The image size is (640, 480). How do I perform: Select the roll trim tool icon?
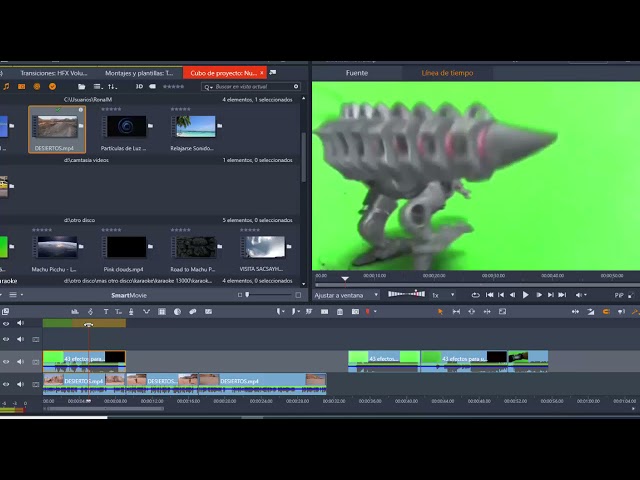coord(487,311)
